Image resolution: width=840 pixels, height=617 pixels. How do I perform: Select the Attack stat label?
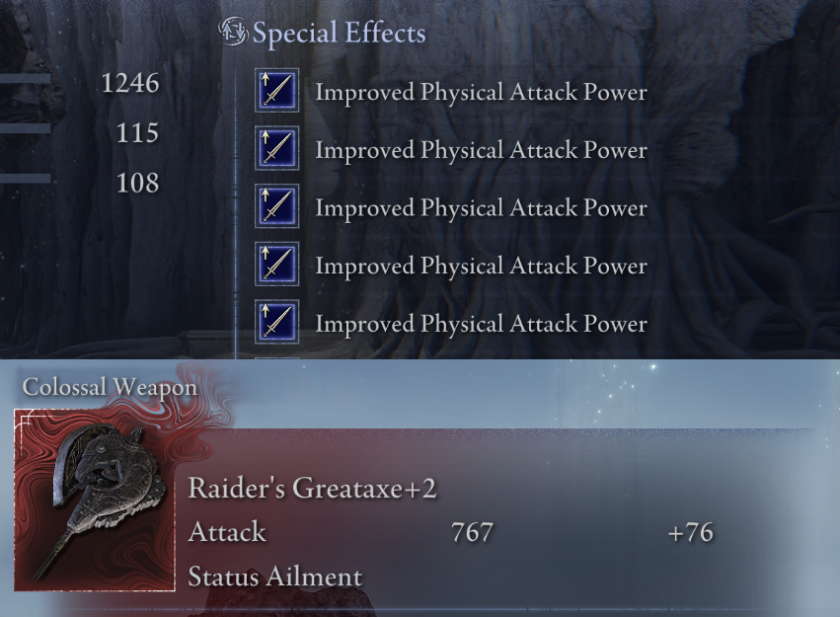pos(227,532)
